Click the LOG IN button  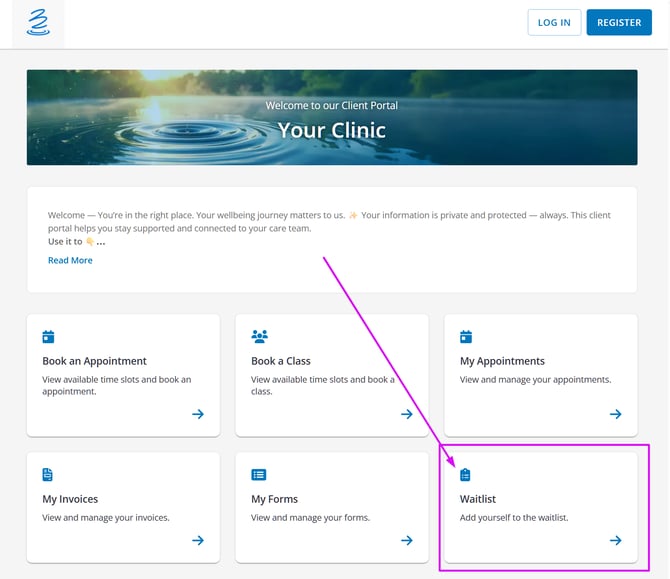(554, 23)
